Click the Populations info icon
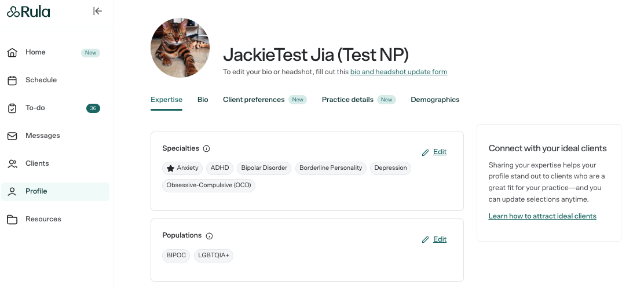Screen dimensions: 644x288 click(210, 236)
